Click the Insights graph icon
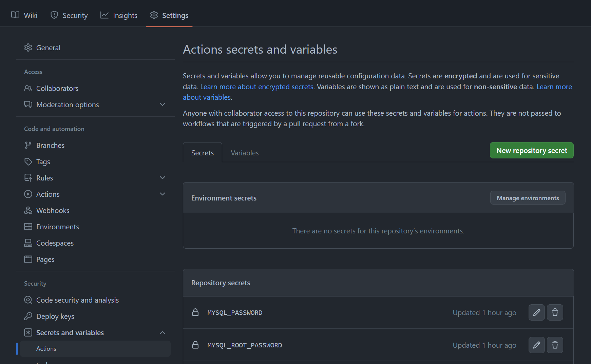Screen dimensions: 591x364 (104, 15)
